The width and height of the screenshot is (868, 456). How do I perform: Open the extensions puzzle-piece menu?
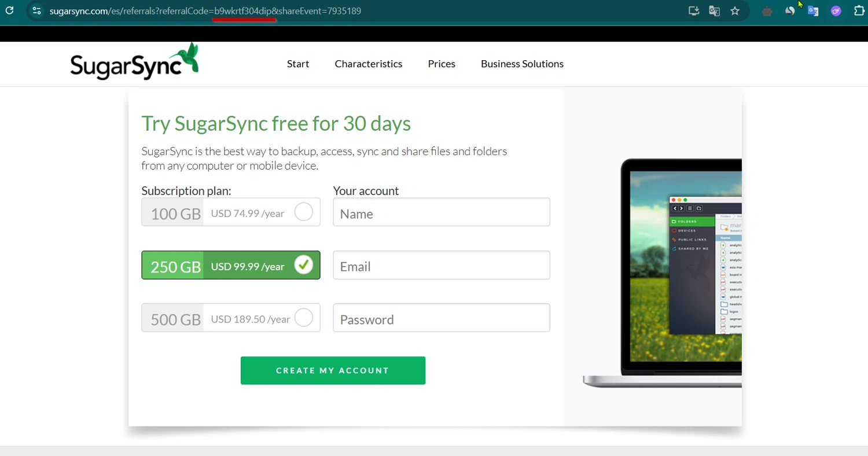(x=859, y=11)
